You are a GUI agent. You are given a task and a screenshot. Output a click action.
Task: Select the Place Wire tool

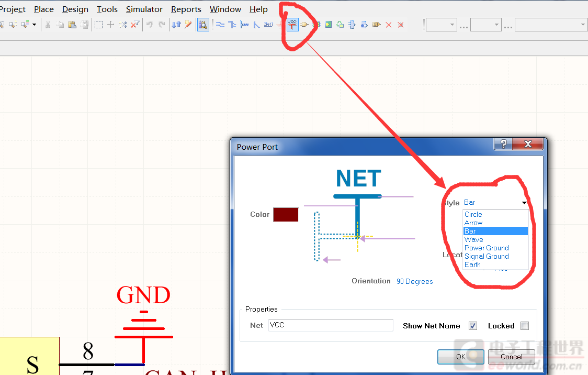click(220, 25)
